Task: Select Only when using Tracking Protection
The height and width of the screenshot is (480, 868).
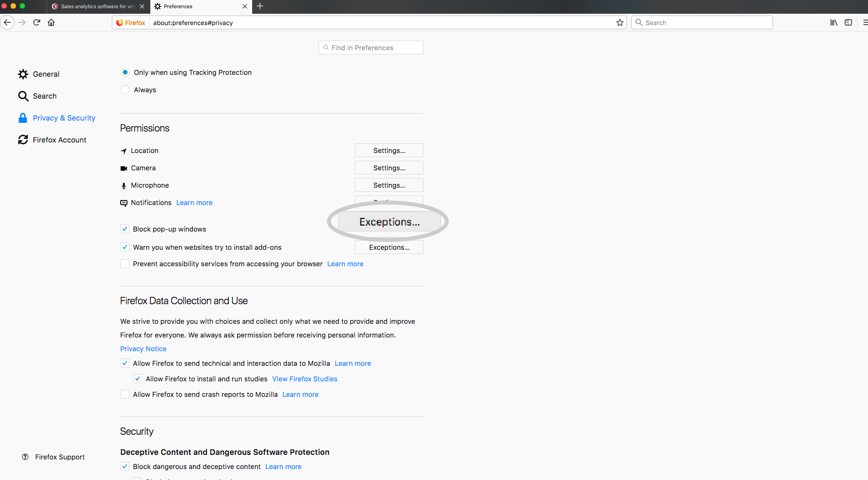Action: [x=125, y=72]
